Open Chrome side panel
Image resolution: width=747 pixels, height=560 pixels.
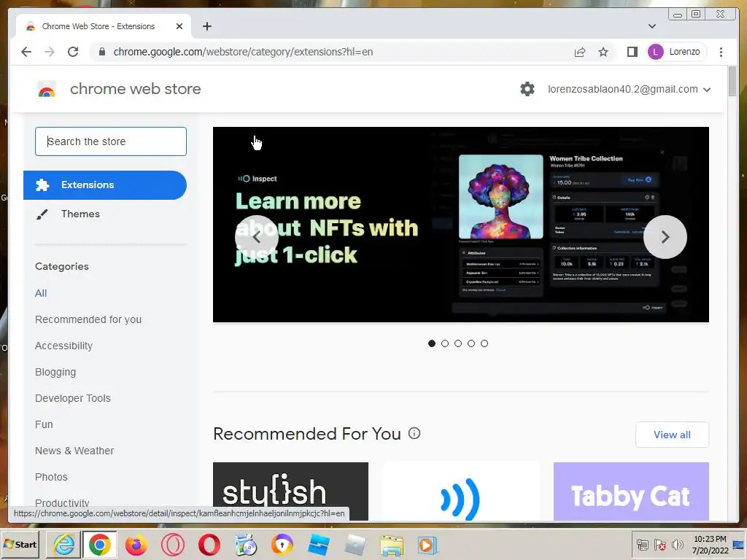click(632, 52)
